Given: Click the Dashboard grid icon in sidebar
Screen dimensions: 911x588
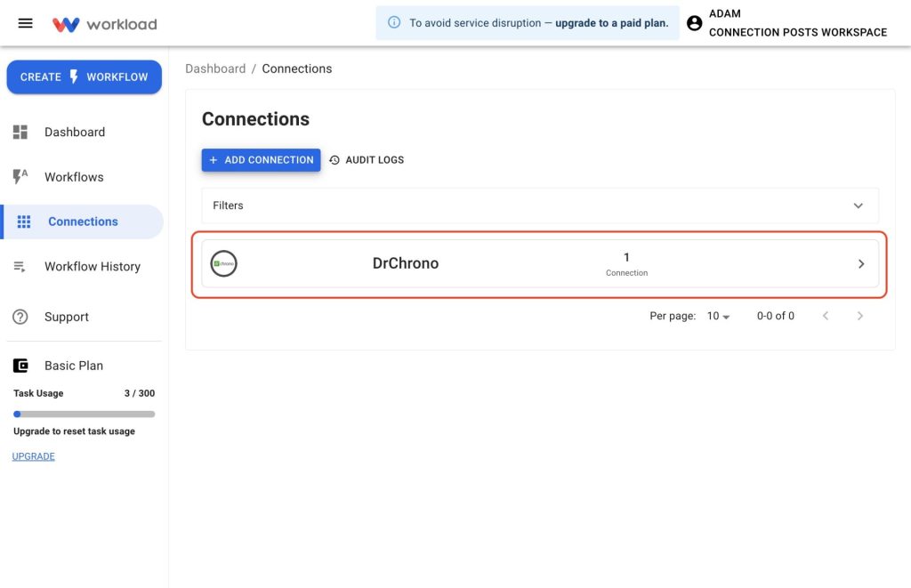Looking at the screenshot, I should 20,132.
